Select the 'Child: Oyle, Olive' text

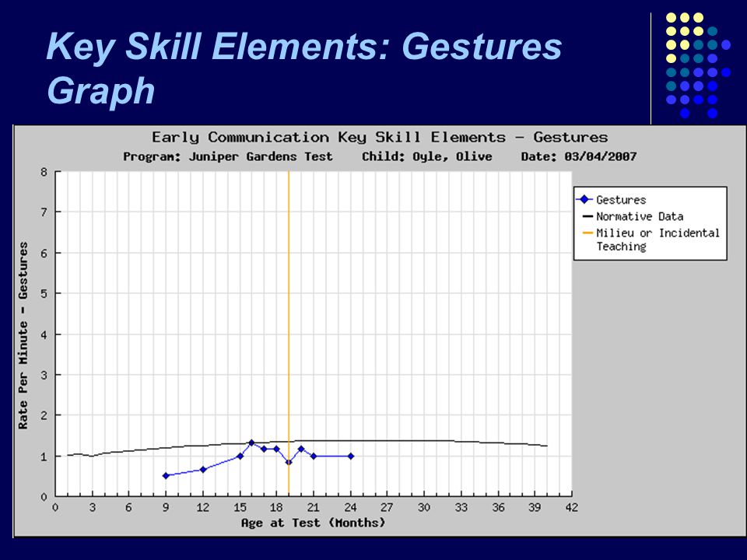427,156
